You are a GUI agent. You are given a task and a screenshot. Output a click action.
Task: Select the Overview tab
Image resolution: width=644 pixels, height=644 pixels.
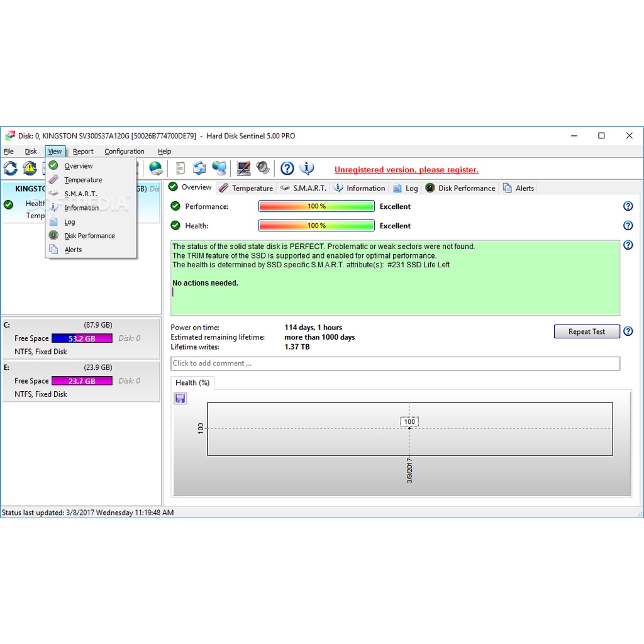(191, 187)
